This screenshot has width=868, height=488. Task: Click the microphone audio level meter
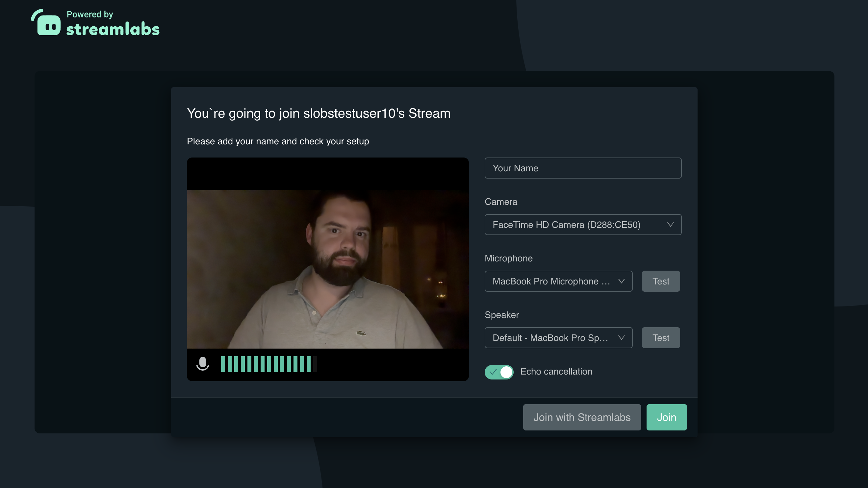pyautogui.click(x=268, y=364)
